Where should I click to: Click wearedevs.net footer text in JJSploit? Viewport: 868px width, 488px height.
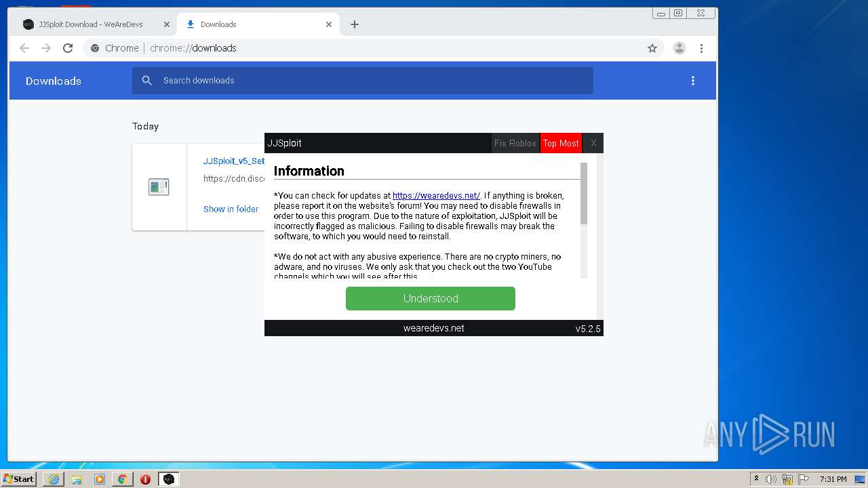(433, 328)
